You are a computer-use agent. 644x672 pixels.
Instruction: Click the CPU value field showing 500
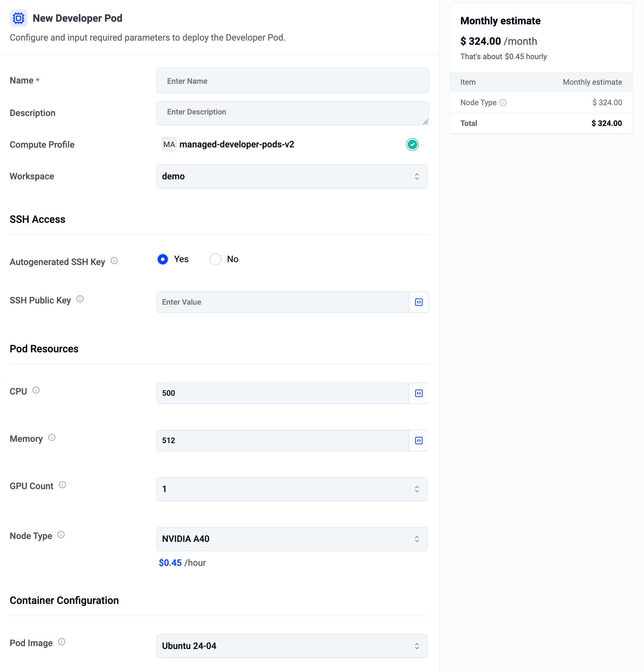pyautogui.click(x=283, y=393)
